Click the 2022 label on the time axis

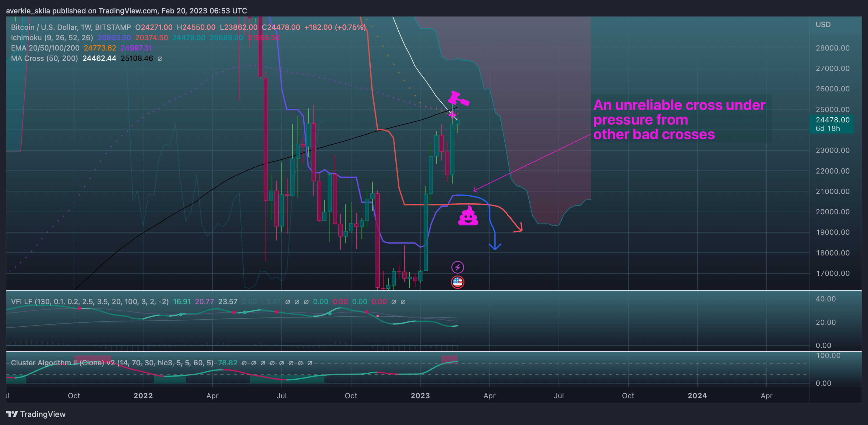(x=143, y=396)
